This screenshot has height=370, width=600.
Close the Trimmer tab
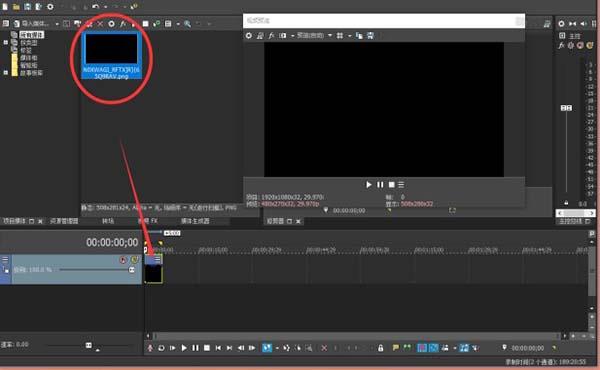click(298, 221)
